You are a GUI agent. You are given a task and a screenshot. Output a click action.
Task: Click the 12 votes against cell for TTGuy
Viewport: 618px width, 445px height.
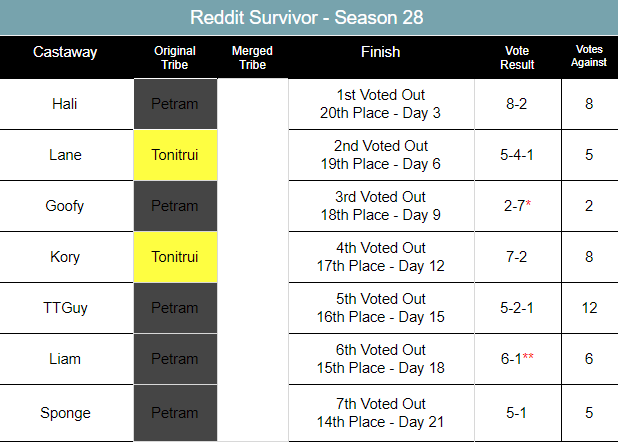click(x=589, y=308)
